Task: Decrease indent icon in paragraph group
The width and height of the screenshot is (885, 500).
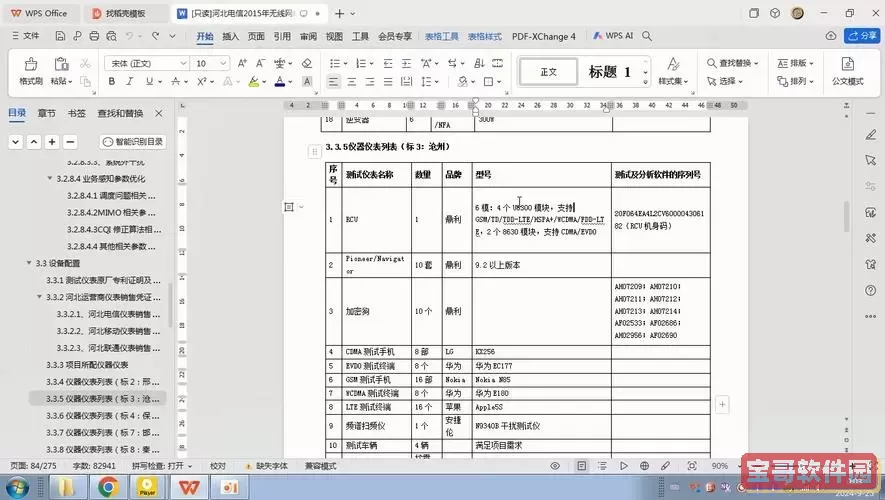Action: coord(388,63)
